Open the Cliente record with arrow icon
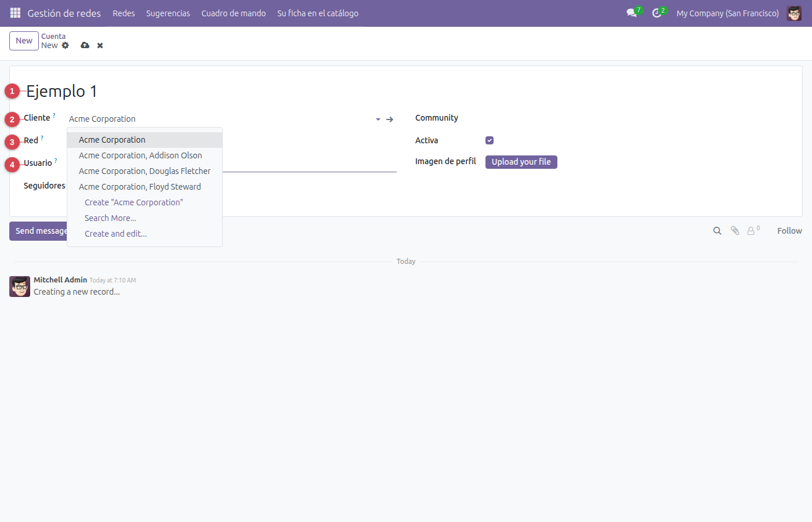812x522 pixels. pyautogui.click(x=390, y=119)
